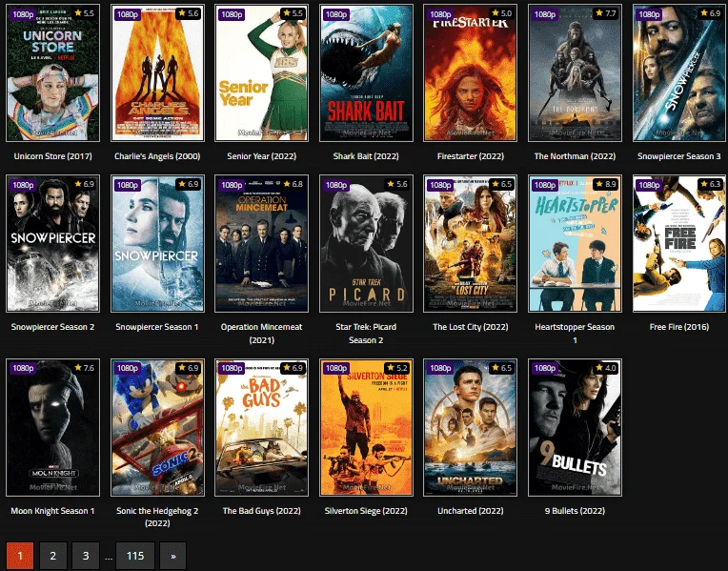Screen dimensions: 728x571
Task: Click the 7.6 star rating on Moon Knight
Action: pyautogui.click(x=84, y=368)
